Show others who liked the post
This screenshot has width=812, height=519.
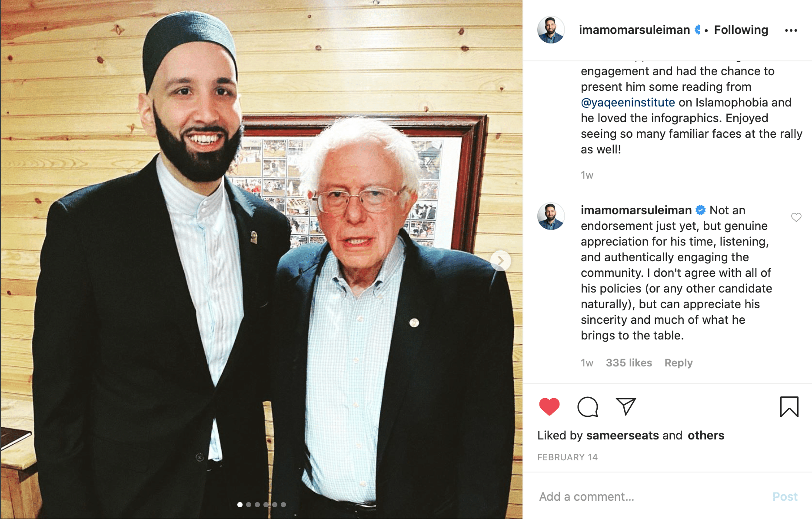coord(706,436)
